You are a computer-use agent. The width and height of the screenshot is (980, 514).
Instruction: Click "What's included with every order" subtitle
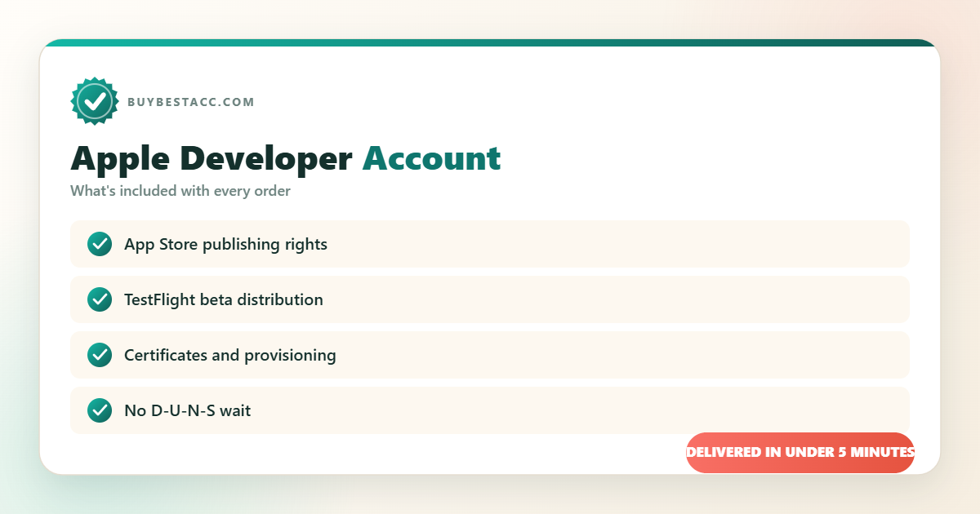click(180, 191)
